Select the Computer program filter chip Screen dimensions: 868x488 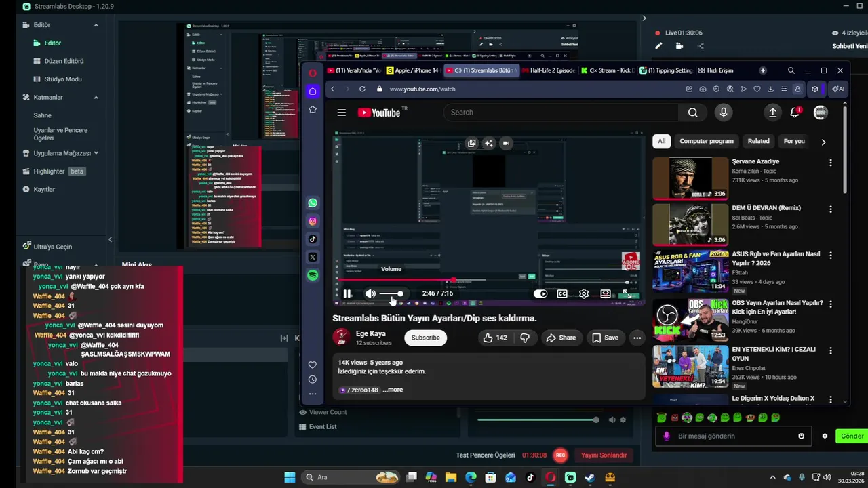pos(707,141)
